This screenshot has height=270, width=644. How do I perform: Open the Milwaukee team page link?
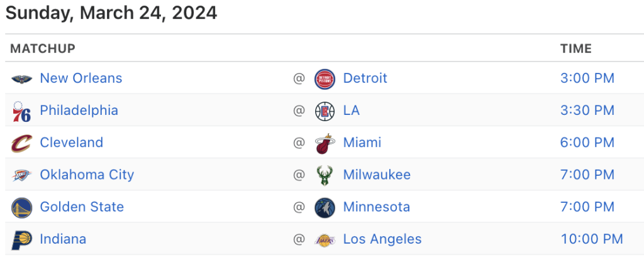[x=377, y=175]
